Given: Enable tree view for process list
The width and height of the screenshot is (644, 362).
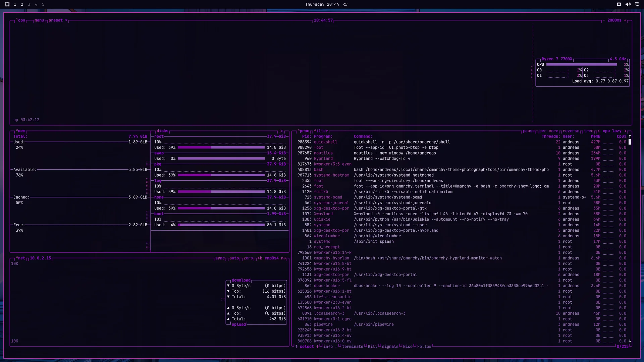Looking at the screenshot, I should [589, 131].
